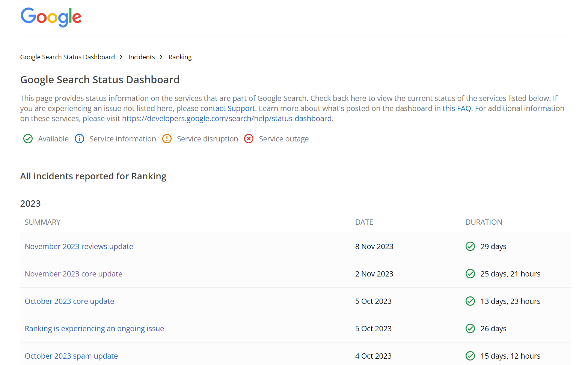Click the 'Service disruption' legend label
This screenshot has height=365, width=588.
pyautogui.click(x=207, y=139)
